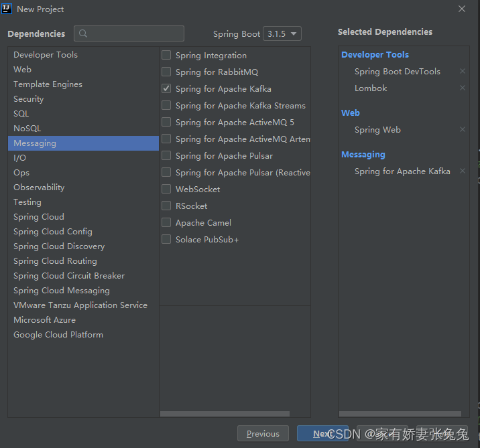This screenshot has width=480, height=448.
Task: Choose Microsoft Azure category
Action: point(83,320)
